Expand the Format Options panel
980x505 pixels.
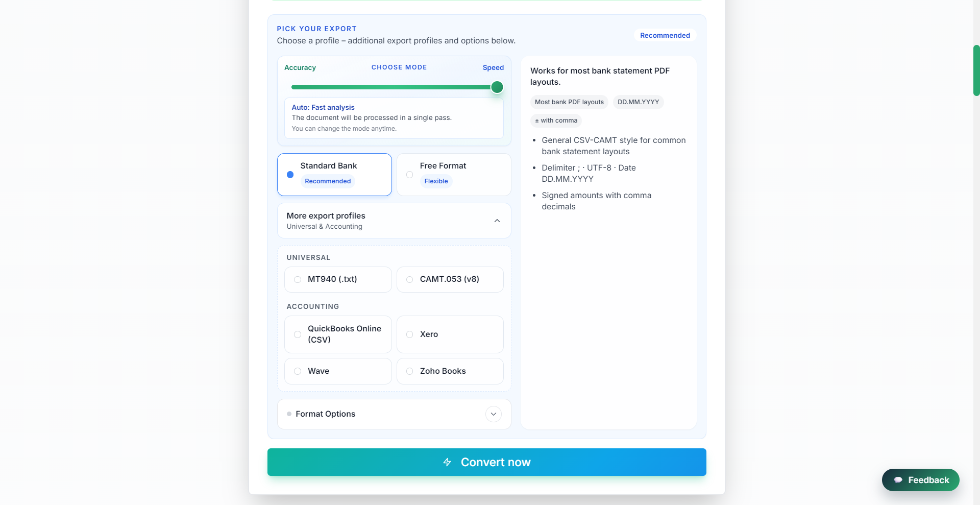(394, 414)
